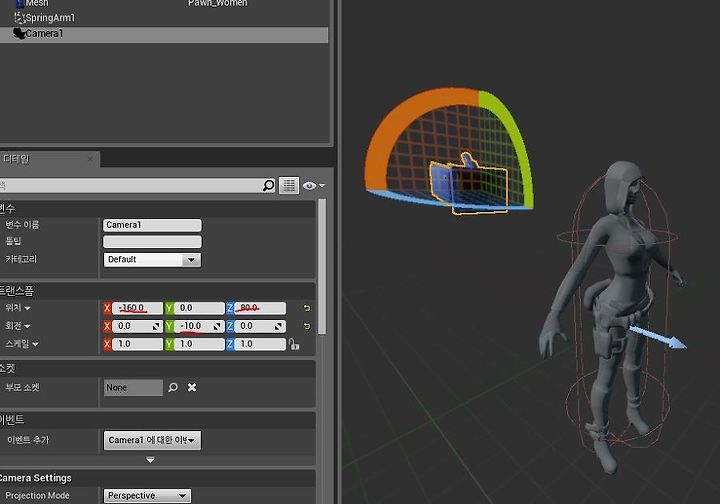Open the Camera1 add event dropdown
The width and height of the screenshot is (720, 504).
click(x=152, y=440)
